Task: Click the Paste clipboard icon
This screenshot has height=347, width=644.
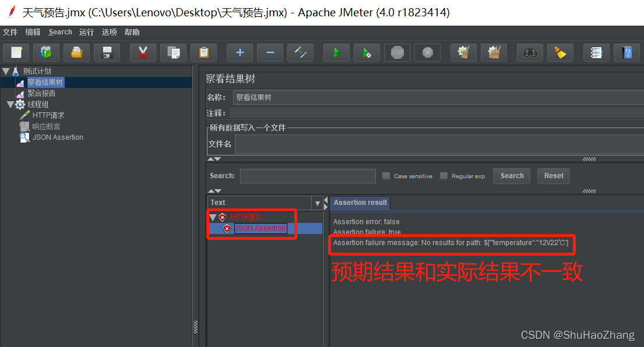Action: coord(204,52)
